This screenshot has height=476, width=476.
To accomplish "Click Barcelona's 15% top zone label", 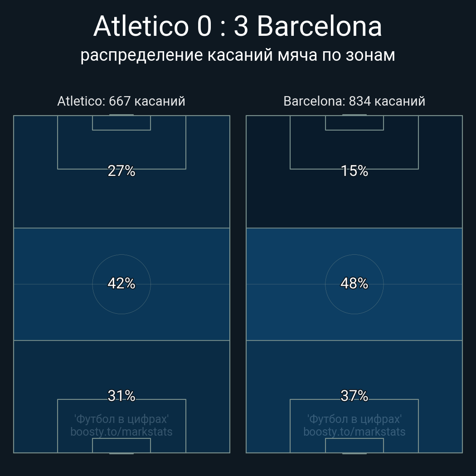I will (354, 171).
